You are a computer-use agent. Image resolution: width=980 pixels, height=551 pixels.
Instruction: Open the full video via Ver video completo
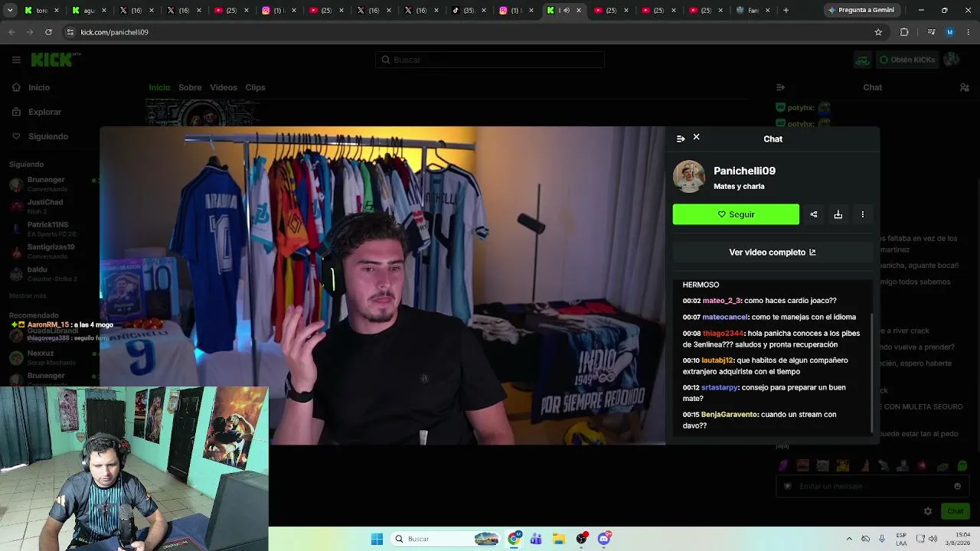click(x=773, y=253)
